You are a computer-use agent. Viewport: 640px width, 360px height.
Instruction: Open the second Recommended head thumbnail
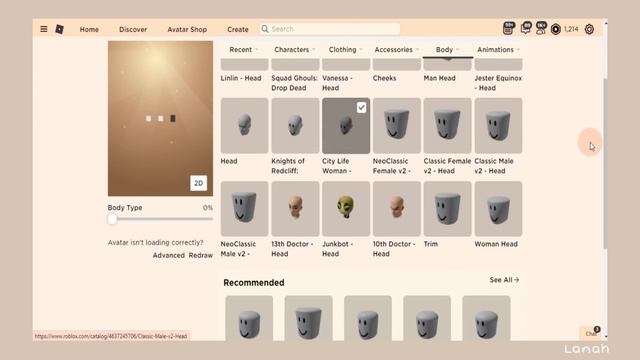(x=309, y=318)
